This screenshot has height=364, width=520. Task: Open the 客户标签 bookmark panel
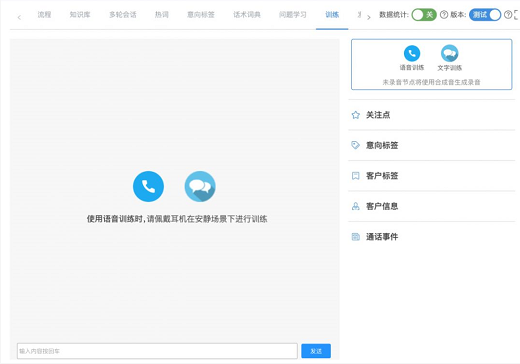431,176
